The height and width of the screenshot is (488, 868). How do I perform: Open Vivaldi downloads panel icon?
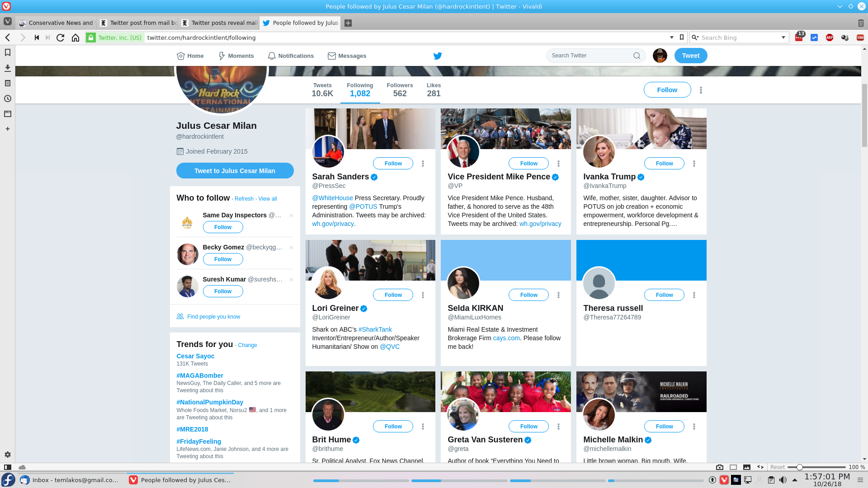click(8, 68)
